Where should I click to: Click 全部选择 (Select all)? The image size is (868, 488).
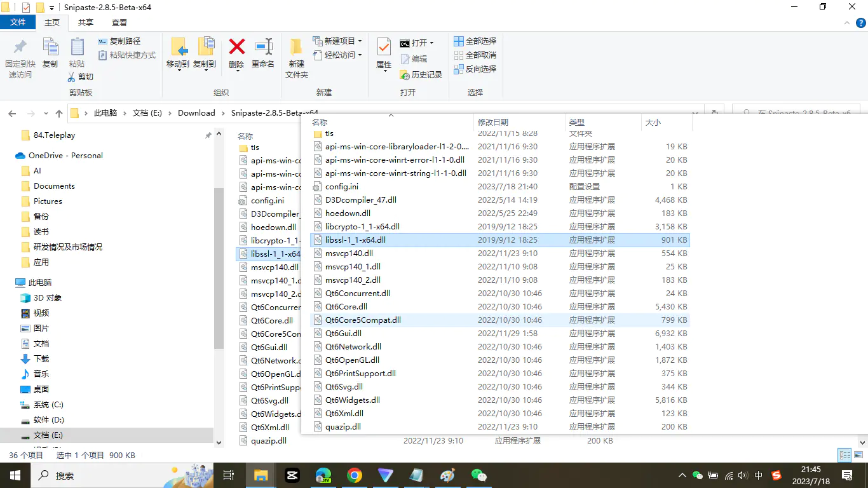tap(475, 41)
